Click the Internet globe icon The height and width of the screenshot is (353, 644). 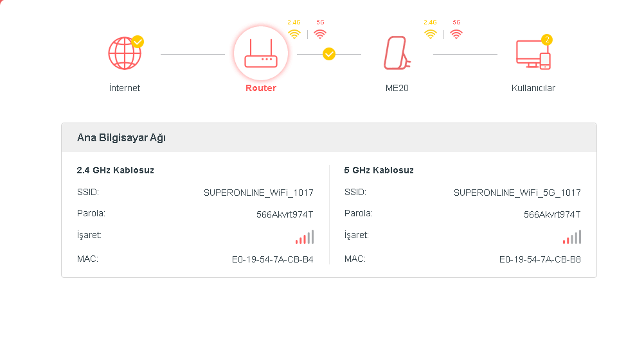124,53
